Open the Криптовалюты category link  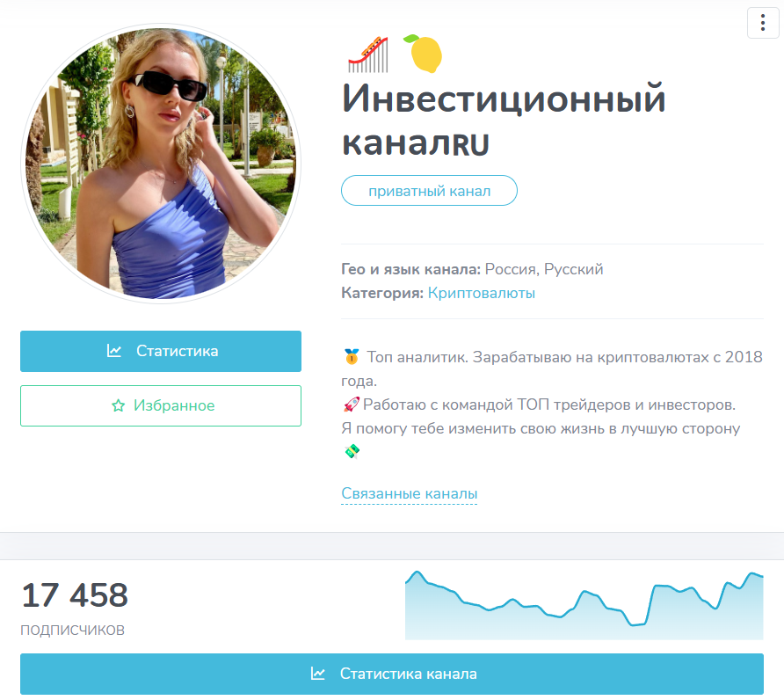481,293
